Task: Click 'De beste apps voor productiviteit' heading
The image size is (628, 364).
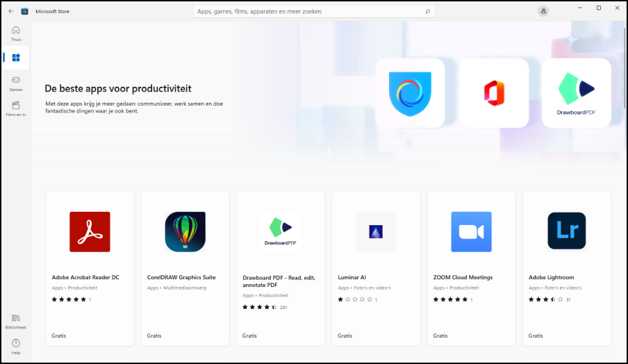Action: tap(118, 88)
